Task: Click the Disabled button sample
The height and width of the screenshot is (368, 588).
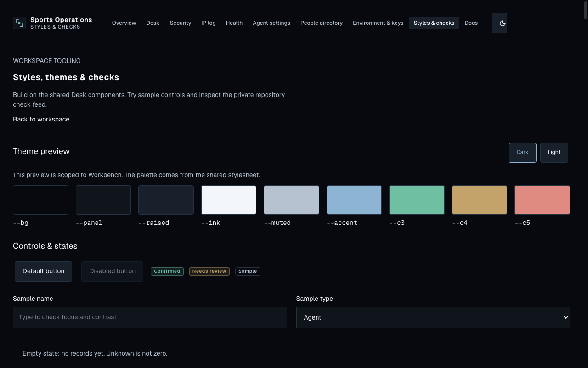Action: 113,271
